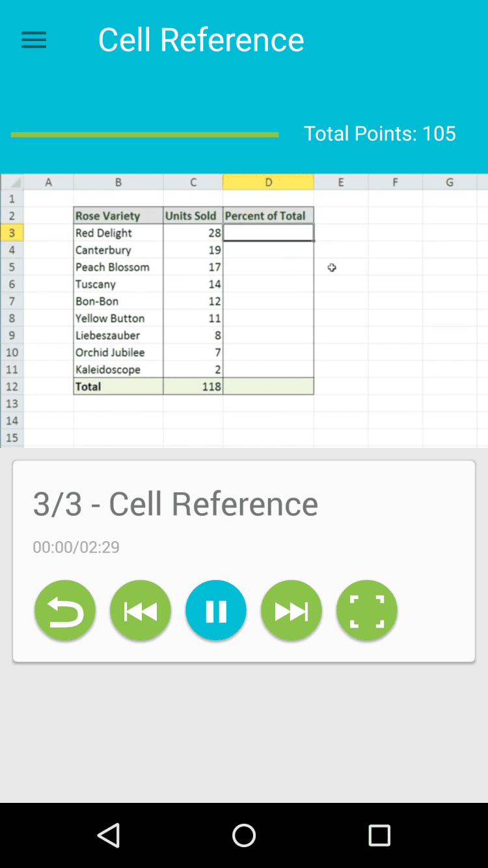Tap the replay video button

pyautogui.click(x=65, y=611)
